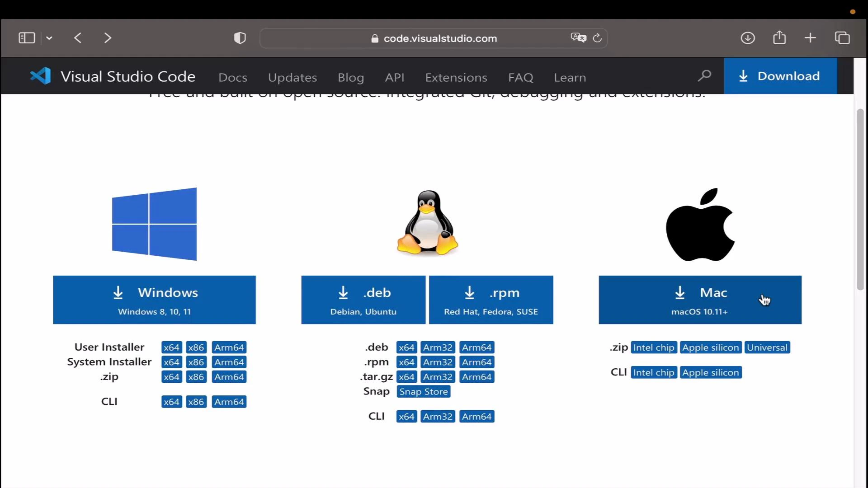Screen dimensions: 868x488
Task: Show Safari downloads icon
Action: tap(748, 38)
